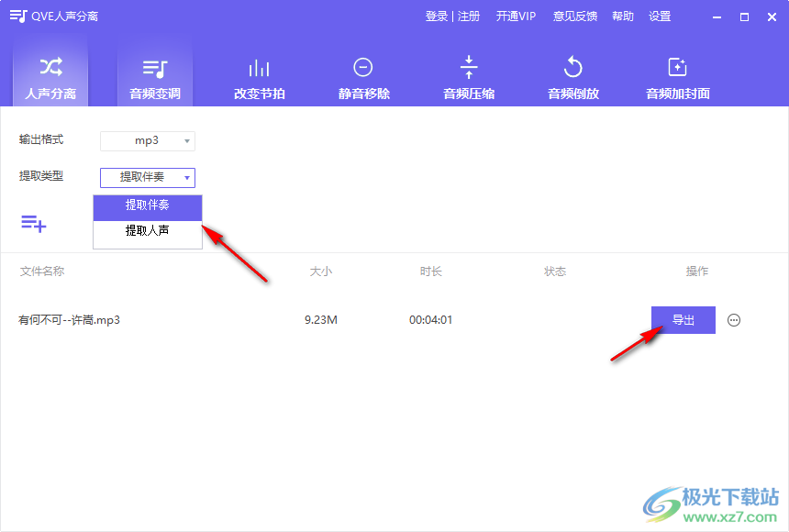This screenshot has height=532, width=789.
Task: Select the 音频加封面 add cover tool
Action: tap(677, 78)
